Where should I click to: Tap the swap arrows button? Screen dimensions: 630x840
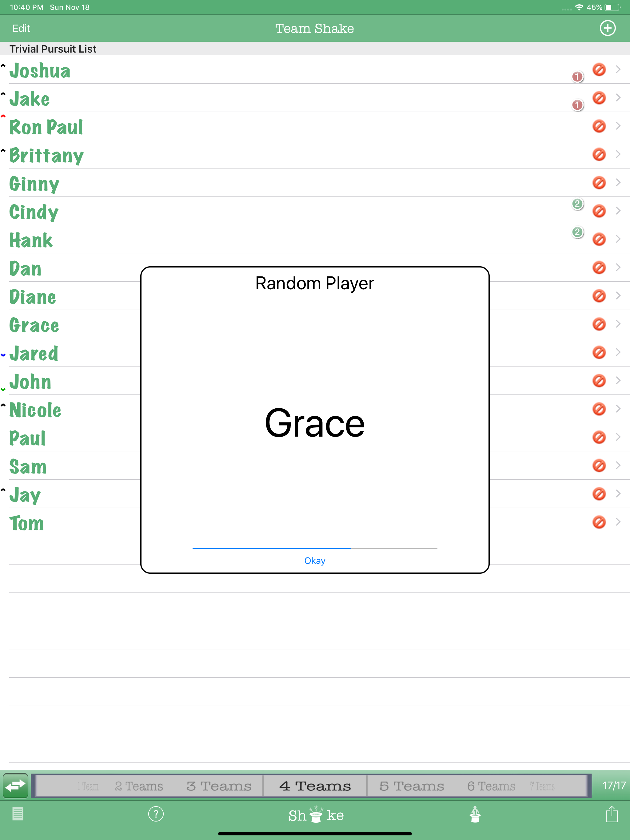tap(16, 785)
